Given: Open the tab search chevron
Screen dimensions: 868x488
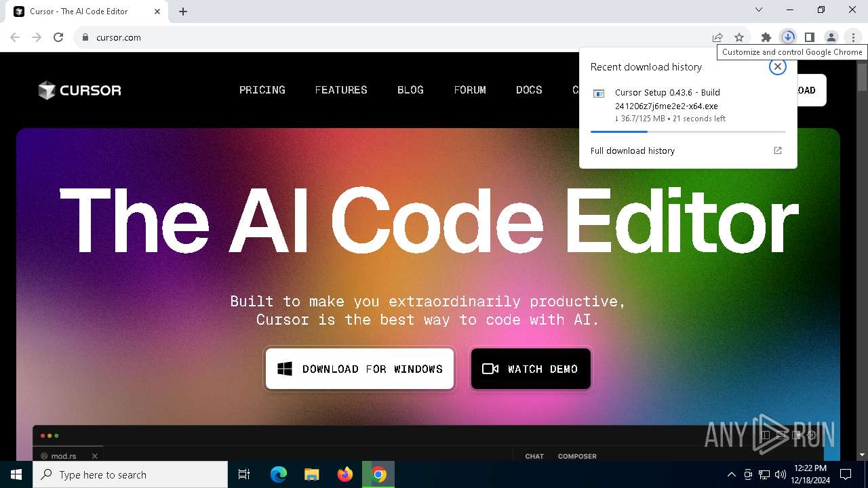Looking at the screenshot, I should pos(759,10).
